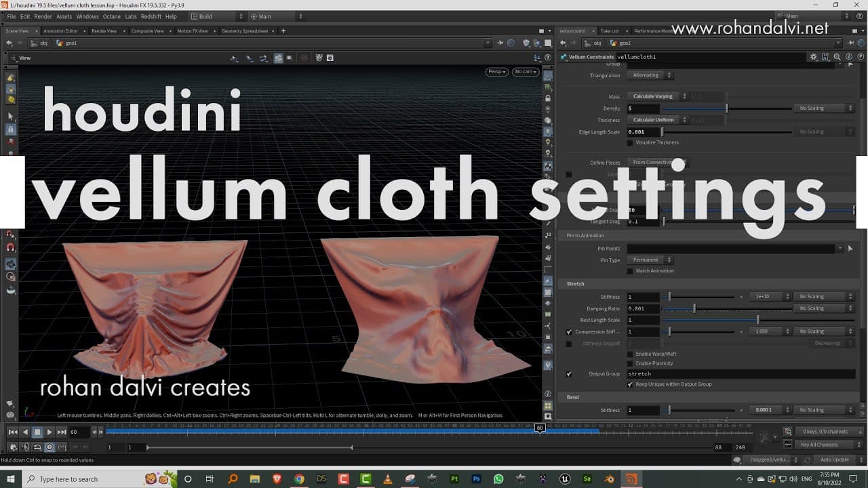Screen dimensions: 868x488
Task: Play the animation forward
Action: coord(50,432)
